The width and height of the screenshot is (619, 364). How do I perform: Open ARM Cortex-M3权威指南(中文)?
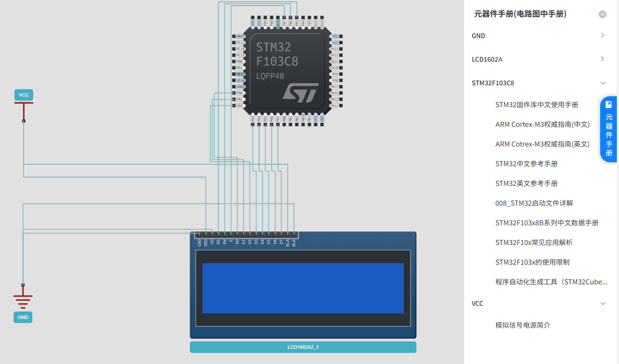[542, 124]
